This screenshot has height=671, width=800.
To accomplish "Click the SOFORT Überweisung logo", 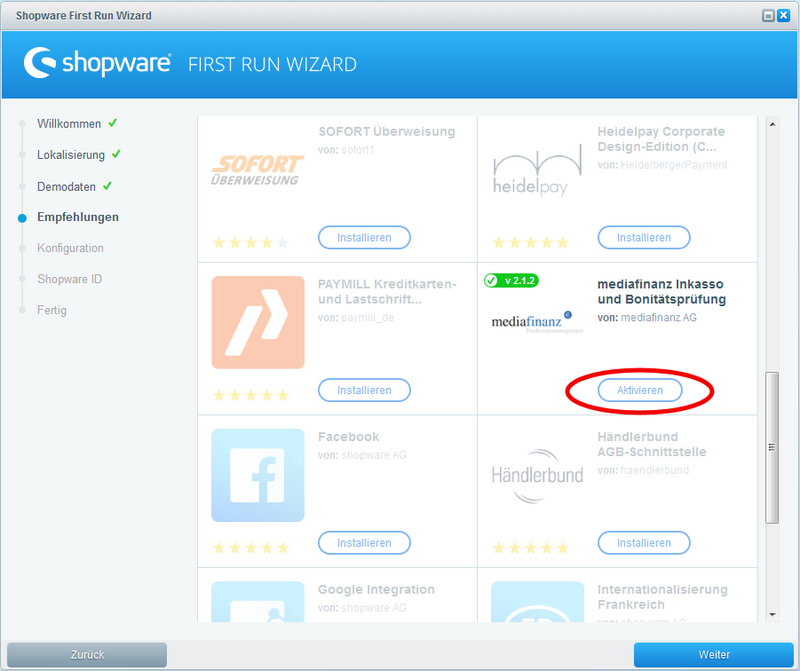I will point(257,170).
